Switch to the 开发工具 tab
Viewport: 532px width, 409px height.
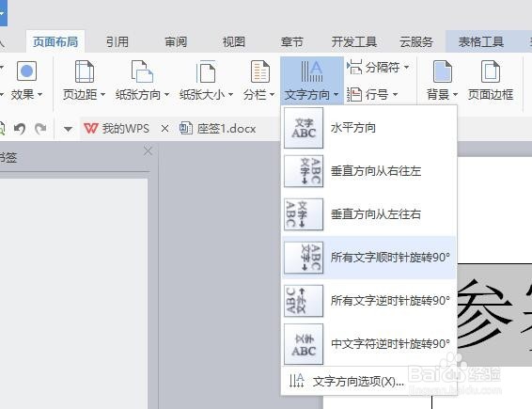tap(354, 41)
